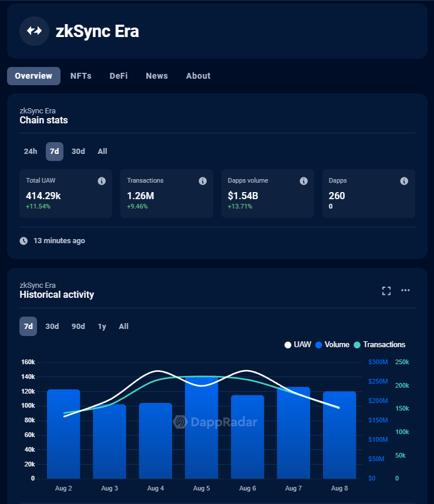The width and height of the screenshot is (434, 504).
Task: Switch to the NFTs tab
Action: (81, 76)
